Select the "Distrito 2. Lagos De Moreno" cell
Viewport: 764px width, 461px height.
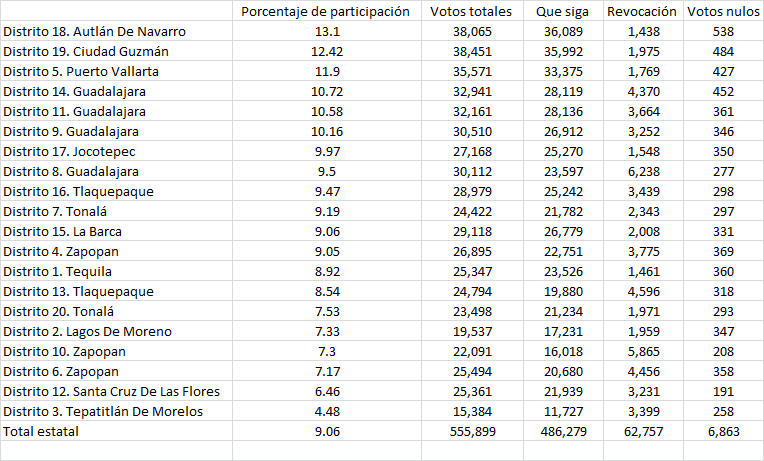(87, 331)
